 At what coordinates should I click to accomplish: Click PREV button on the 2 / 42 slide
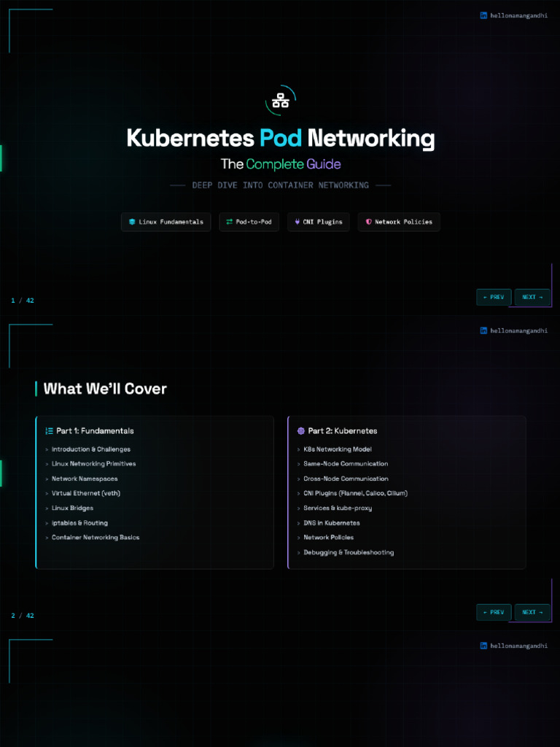click(494, 612)
